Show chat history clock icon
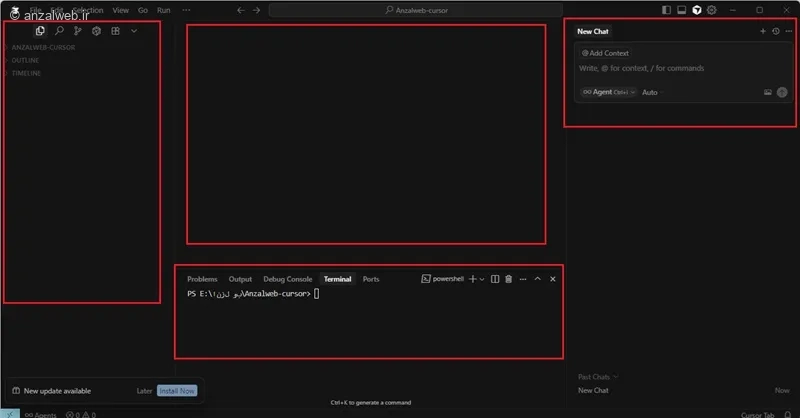The width and height of the screenshot is (800, 418). 776,31
